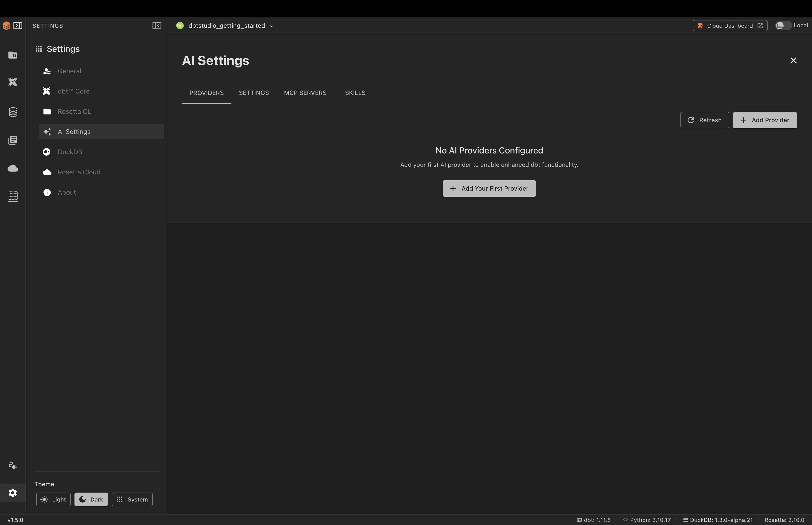Open the documents library icon in activity bar

(13, 140)
